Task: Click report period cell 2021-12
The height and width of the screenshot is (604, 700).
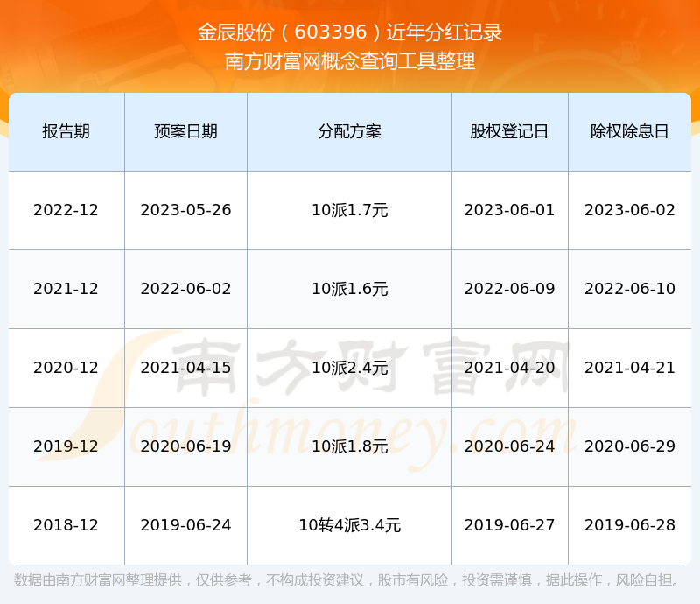Action: click(66, 289)
